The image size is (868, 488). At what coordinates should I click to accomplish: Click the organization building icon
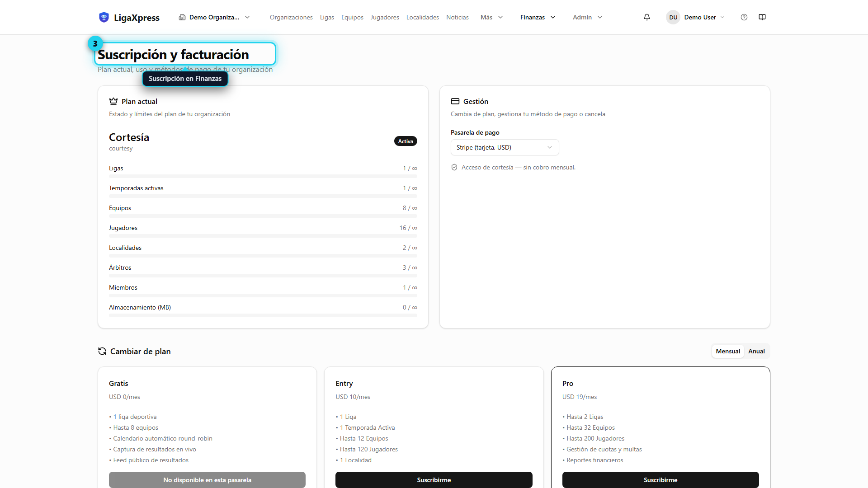[182, 17]
